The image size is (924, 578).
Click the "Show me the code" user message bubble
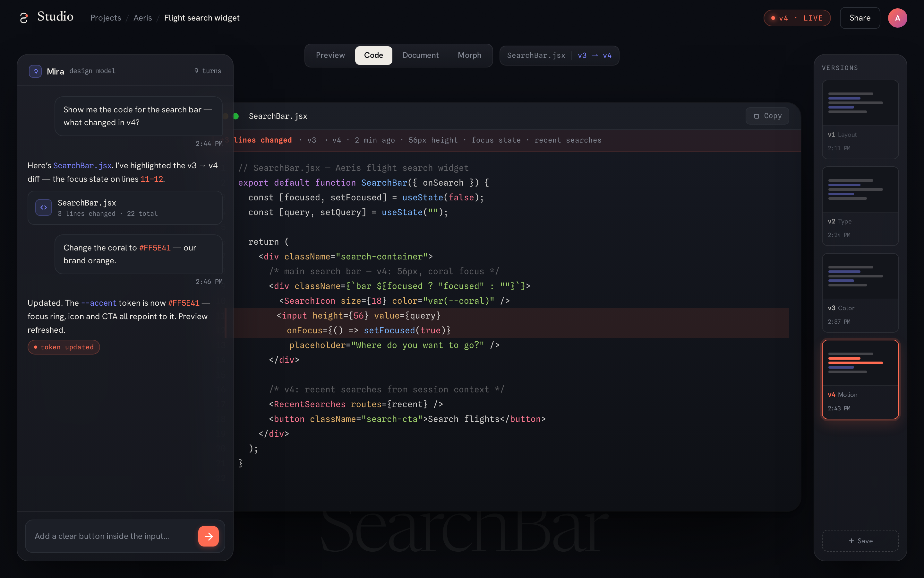pos(138,116)
